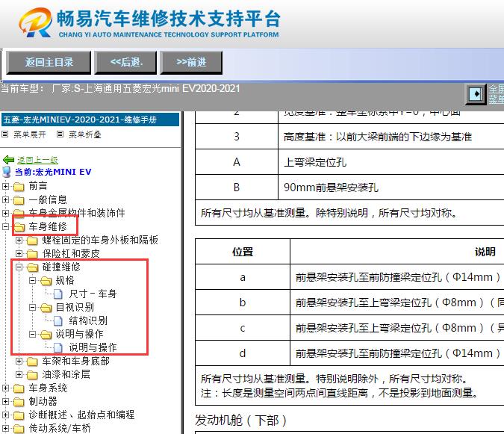Expand the 诊断概述、起始点和编程 node
The image size is (504, 434).
click(x=5, y=415)
